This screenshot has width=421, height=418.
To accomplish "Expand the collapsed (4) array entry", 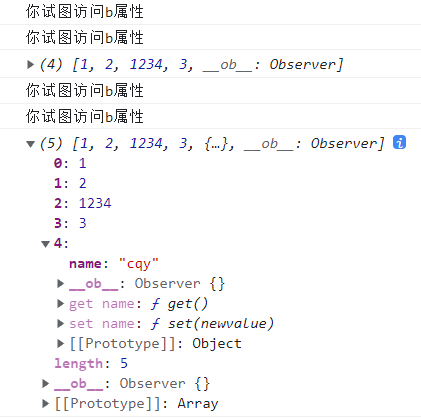I will coord(30,64).
